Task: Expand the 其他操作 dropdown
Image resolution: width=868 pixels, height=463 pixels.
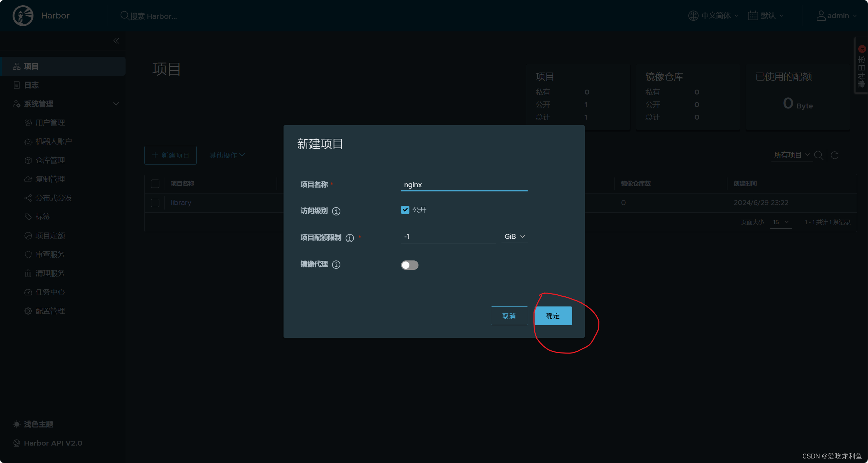Action: click(x=227, y=155)
